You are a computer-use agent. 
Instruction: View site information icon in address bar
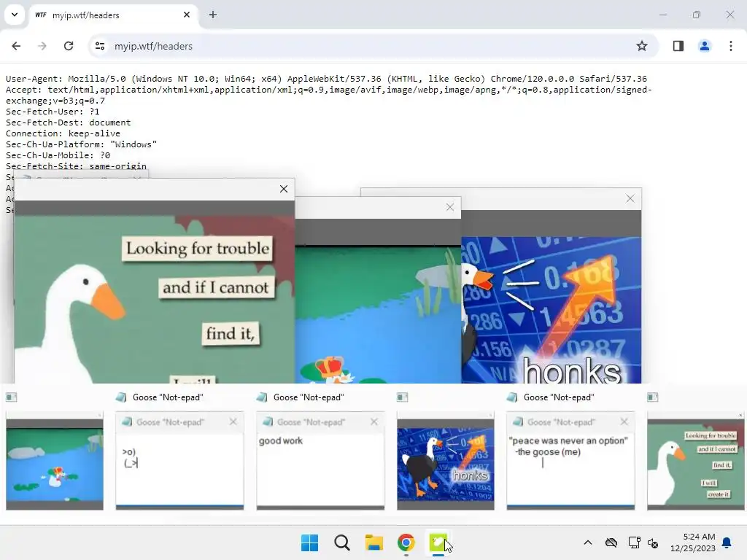click(x=99, y=46)
